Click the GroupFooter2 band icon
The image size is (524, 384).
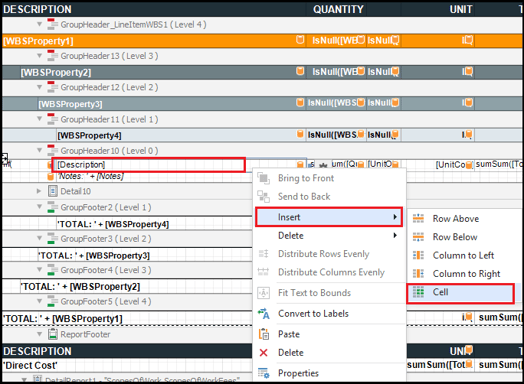(52, 207)
